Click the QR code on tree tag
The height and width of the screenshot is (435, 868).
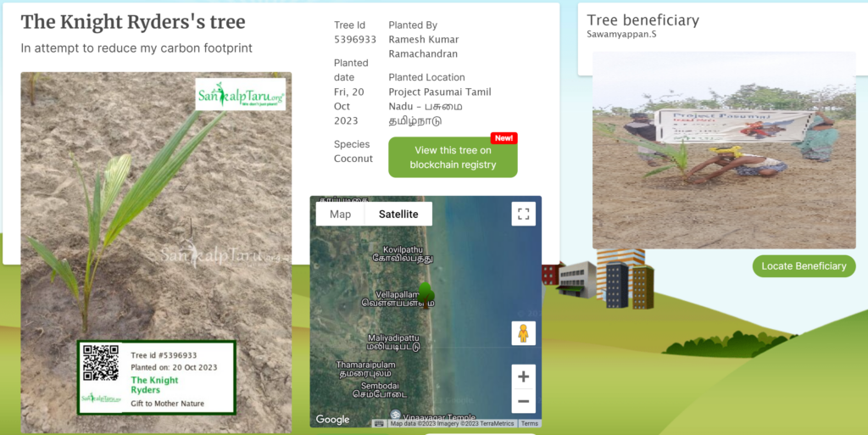[x=101, y=363]
